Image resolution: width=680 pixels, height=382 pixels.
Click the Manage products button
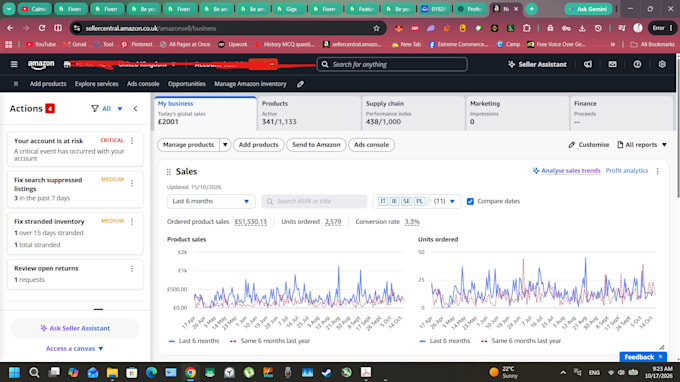click(x=189, y=145)
